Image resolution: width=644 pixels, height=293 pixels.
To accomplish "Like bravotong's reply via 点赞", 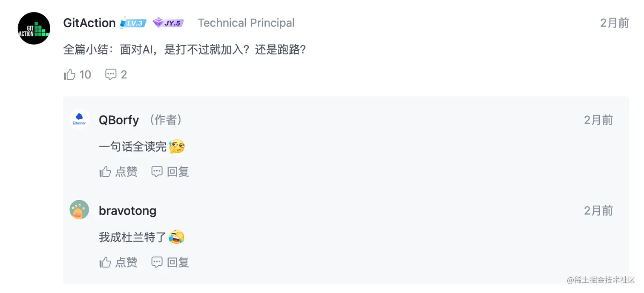I will coord(118,262).
